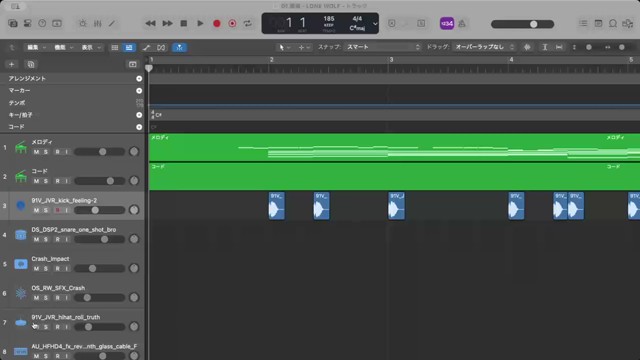Mute the Crash_Impact track
The image size is (640, 360).
[36, 269]
